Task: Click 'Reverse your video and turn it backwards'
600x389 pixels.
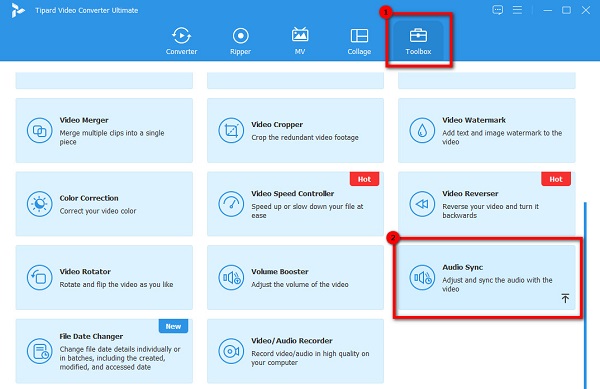Action: [490, 211]
